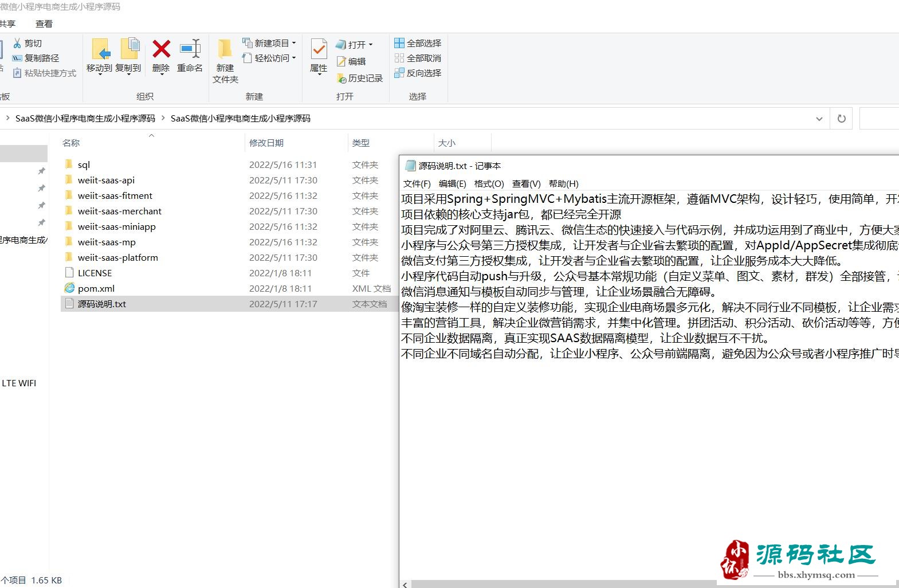The width and height of the screenshot is (899, 588).
Task: Click the XML 文档 type cell
Action: [x=371, y=288]
